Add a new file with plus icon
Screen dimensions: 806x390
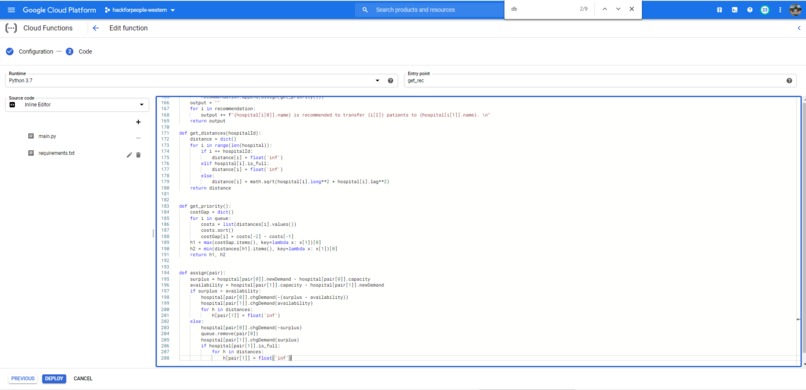point(138,122)
